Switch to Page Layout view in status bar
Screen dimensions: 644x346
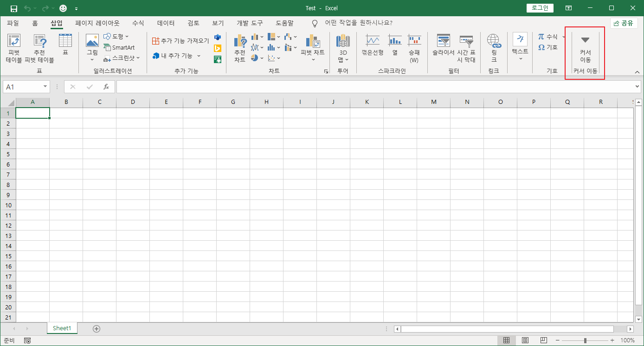[x=525, y=340]
